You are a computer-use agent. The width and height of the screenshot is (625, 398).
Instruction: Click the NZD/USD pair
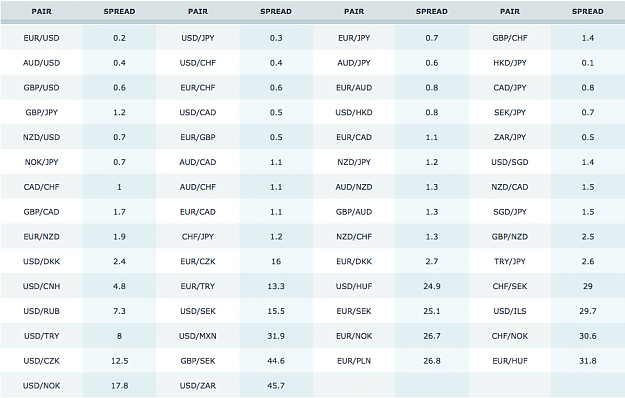pos(41,137)
